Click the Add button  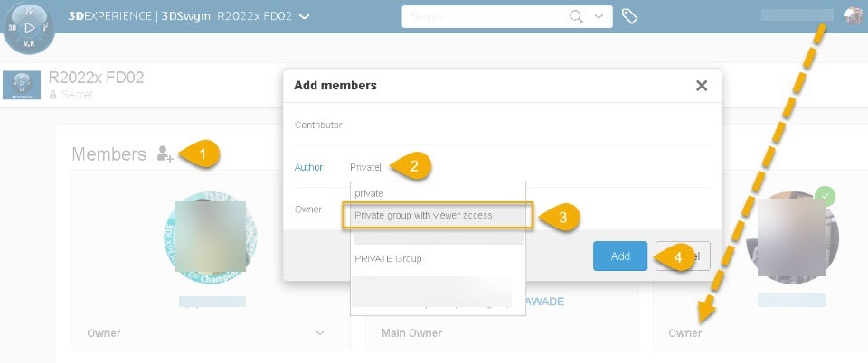coord(620,256)
